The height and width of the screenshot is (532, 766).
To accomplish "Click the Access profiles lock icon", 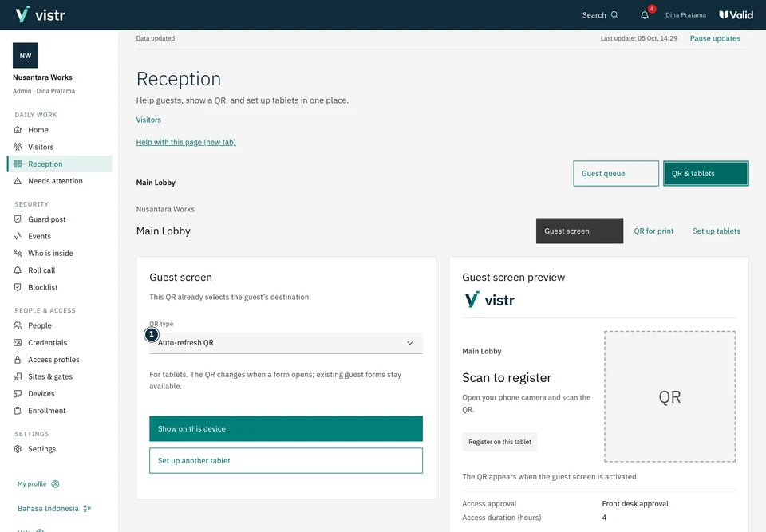I will tap(18, 360).
